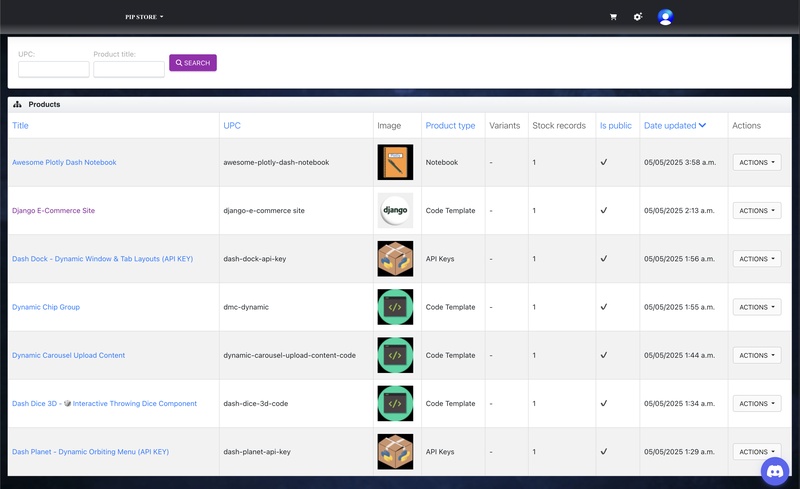Open Dash Dice 3D Interactive product link
This screenshot has width=800, height=489.
pos(105,403)
